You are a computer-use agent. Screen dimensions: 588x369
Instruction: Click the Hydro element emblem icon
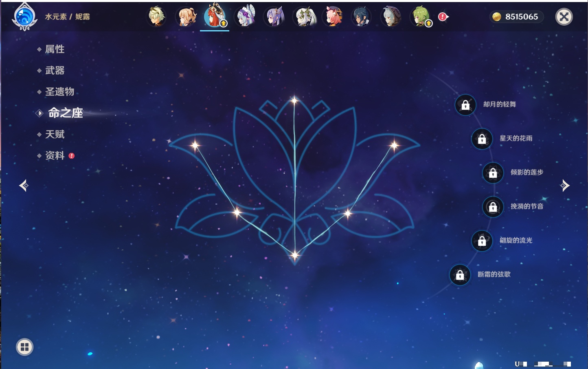pyautogui.click(x=24, y=17)
